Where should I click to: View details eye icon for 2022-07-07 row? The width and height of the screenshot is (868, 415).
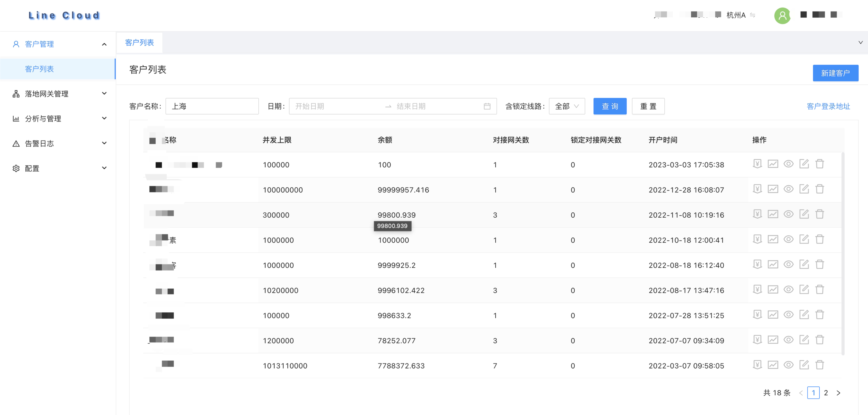788,340
